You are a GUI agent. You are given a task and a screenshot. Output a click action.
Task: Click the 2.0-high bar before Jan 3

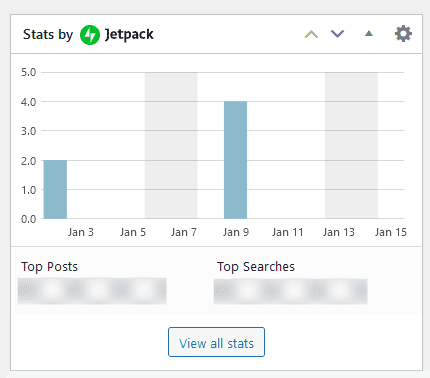coord(55,189)
